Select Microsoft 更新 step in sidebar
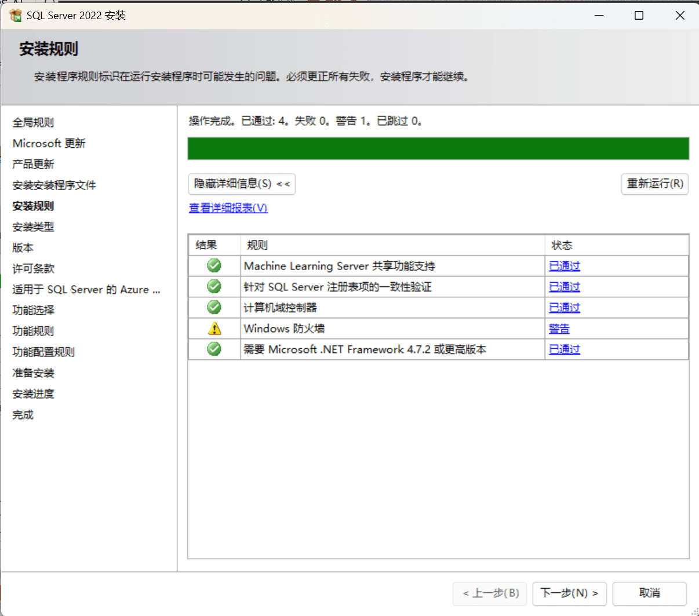The image size is (699, 616). tap(49, 143)
